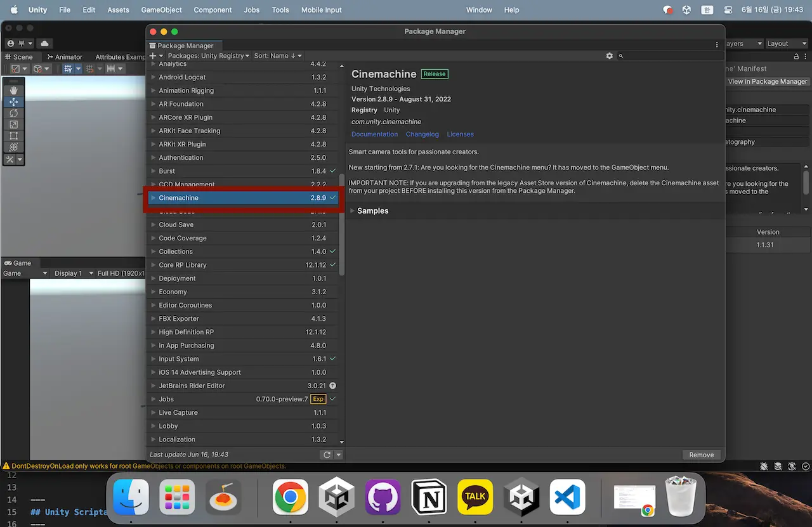812x527 pixels.
Task: Refresh the package list
Action: [x=327, y=455]
